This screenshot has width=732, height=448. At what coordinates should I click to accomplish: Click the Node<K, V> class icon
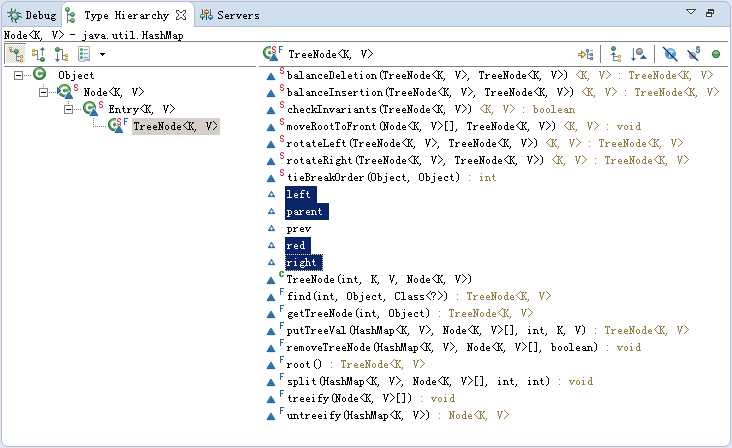tap(65, 91)
